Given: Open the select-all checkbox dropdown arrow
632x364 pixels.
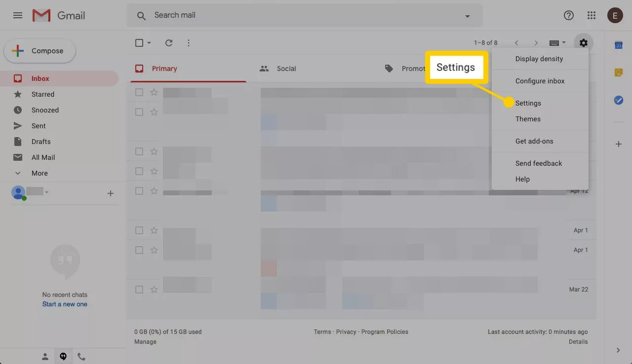Looking at the screenshot, I should click(x=149, y=43).
